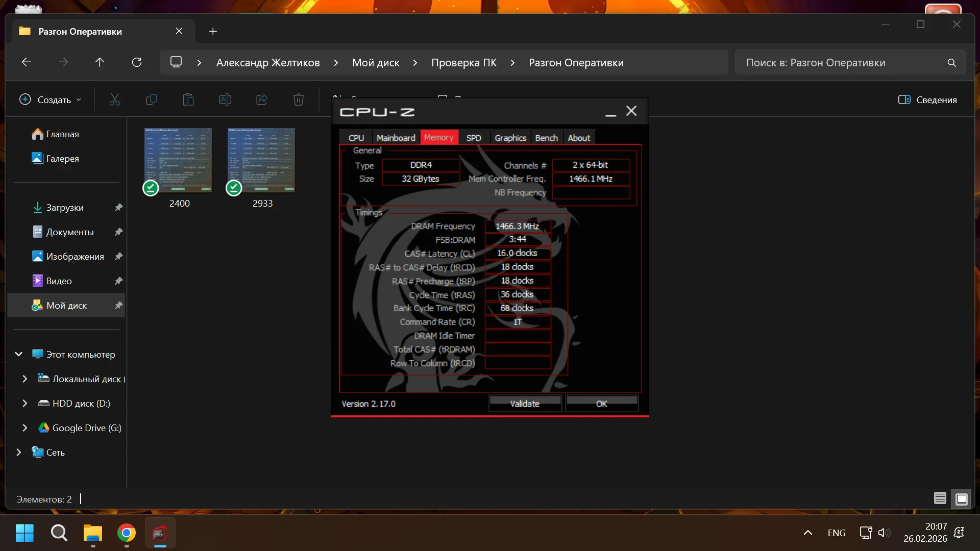Click the Share icon in toolbar
This screenshot has height=551, width=980.
coord(262,99)
